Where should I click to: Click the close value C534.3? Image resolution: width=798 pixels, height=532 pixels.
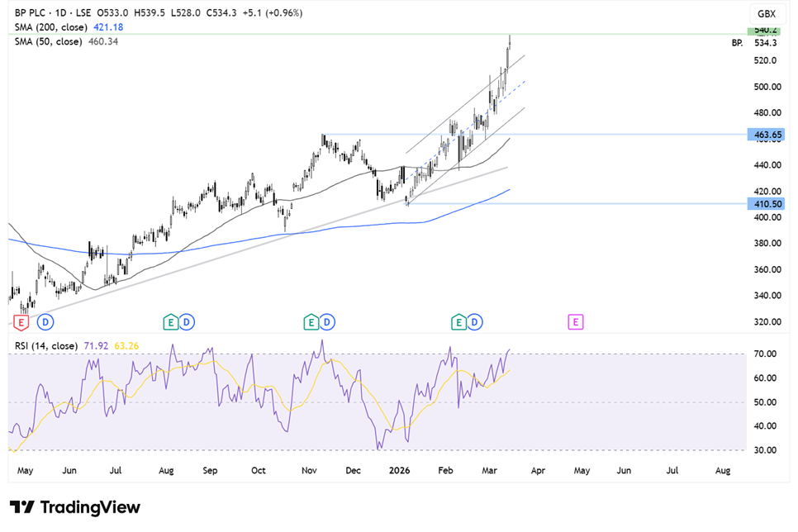click(221, 12)
